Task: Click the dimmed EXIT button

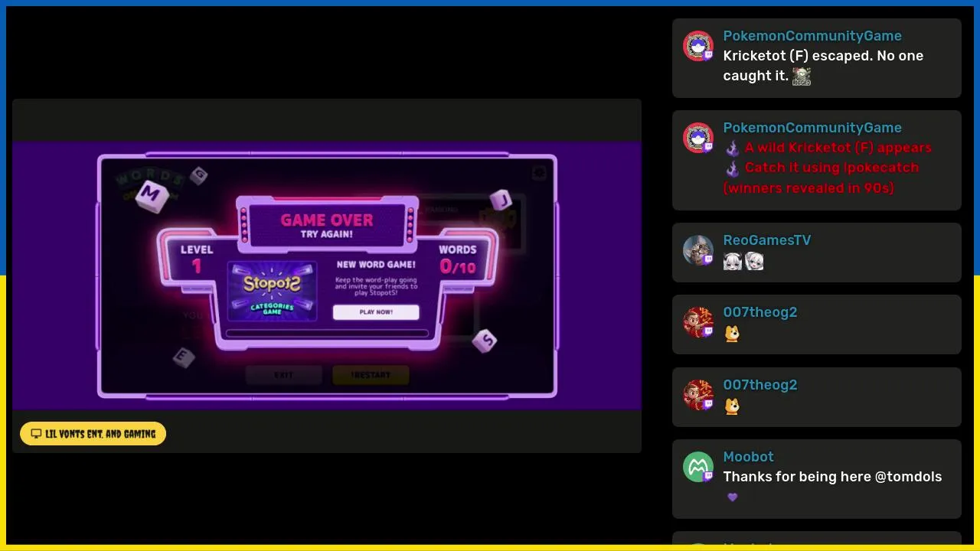Action: click(x=283, y=375)
